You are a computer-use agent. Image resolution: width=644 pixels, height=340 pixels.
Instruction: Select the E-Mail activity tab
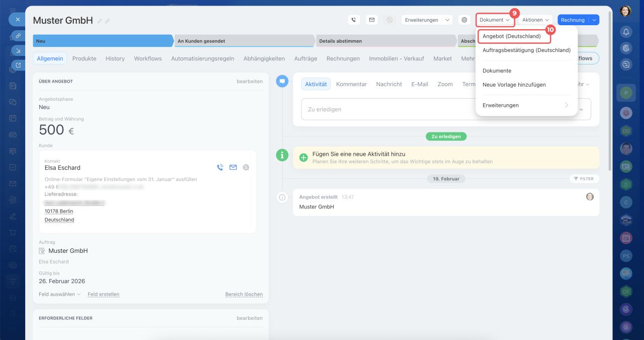point(420,84)
